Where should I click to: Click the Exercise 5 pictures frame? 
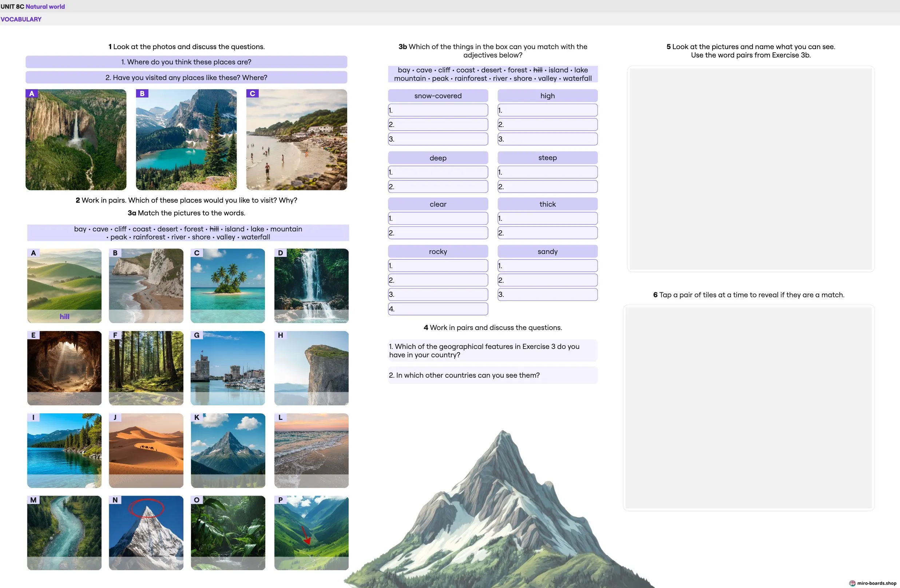point(751,168)
